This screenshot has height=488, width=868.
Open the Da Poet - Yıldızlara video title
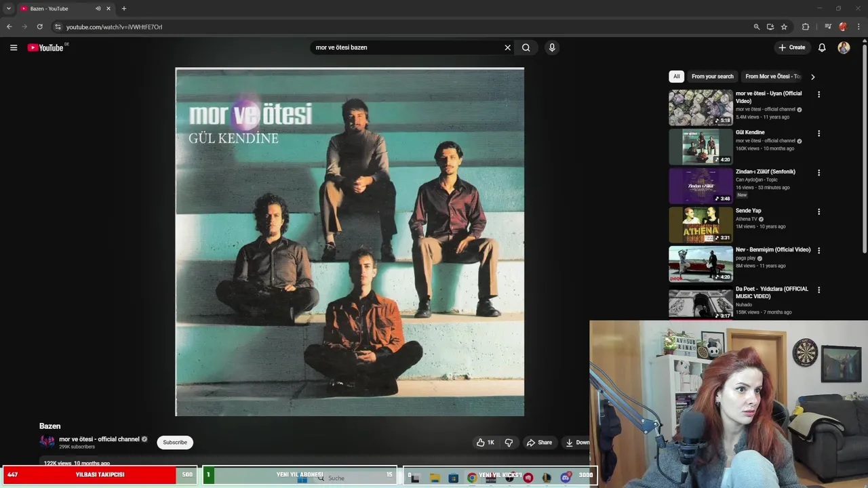pos(772,293)
